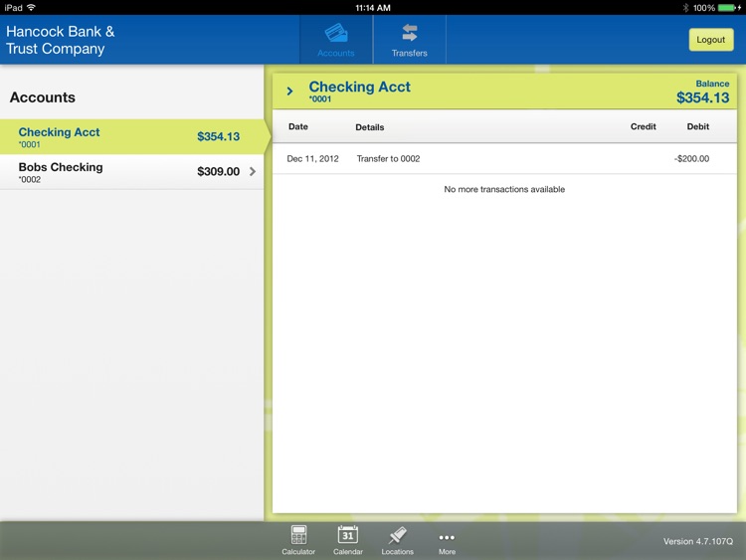Click the 11:14 AM clock
Viewport: 746px width, 560px height.
[373, 8]
